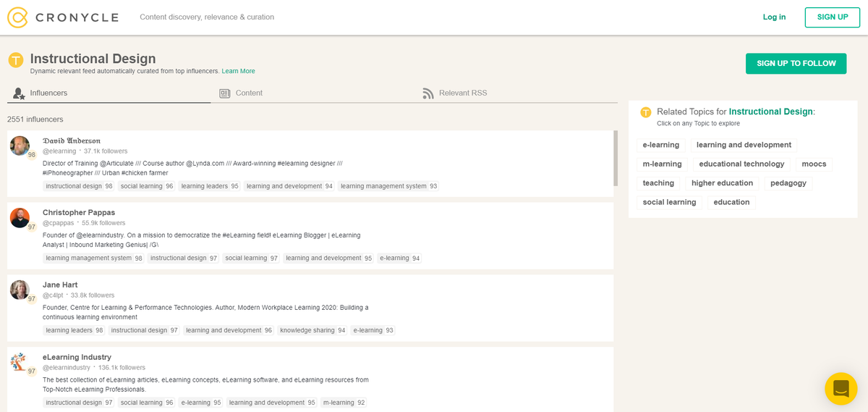Open the Learn More link
868x412 pixels.
pyautogui.click(x=238, y=71)
